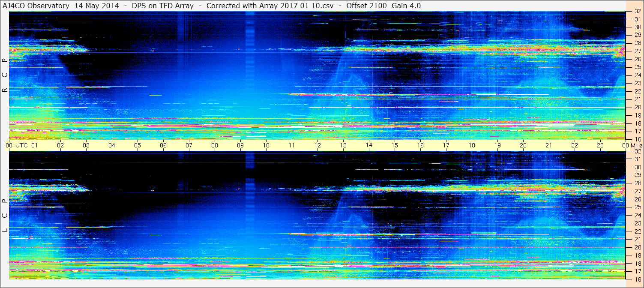
Task: Select the 18 hour tick on time axis
Action: (472, 145)
